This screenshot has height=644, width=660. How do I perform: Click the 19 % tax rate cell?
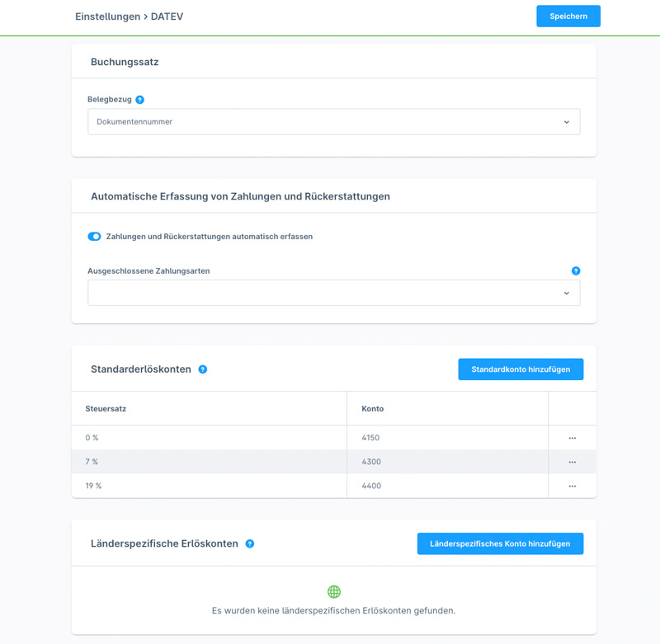click(93, 486)
